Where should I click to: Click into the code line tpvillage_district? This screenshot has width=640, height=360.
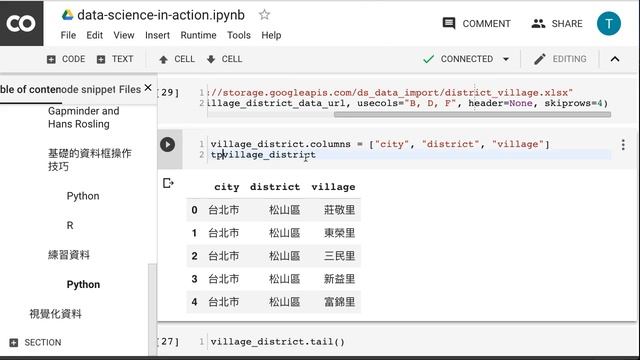[263, 155]
